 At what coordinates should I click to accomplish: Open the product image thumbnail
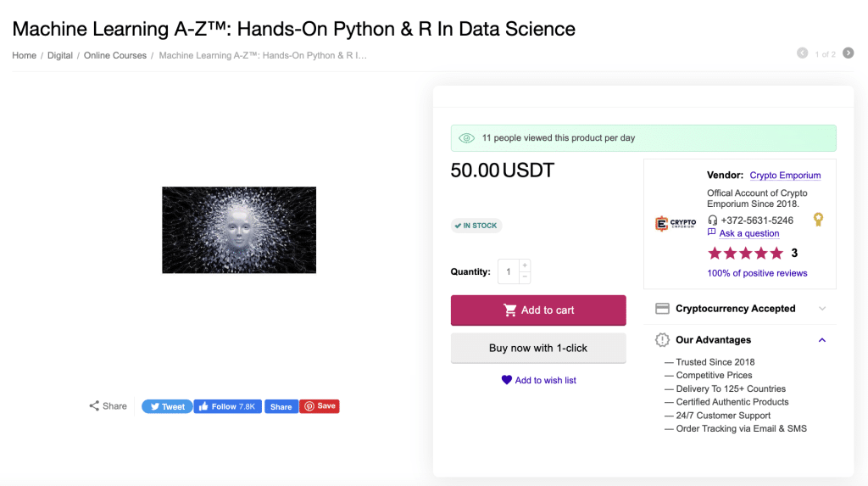click(x=239, y=230)
